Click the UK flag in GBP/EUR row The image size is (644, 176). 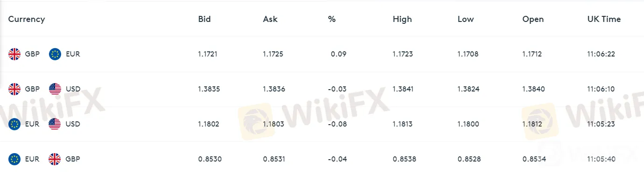pos(14,54)
